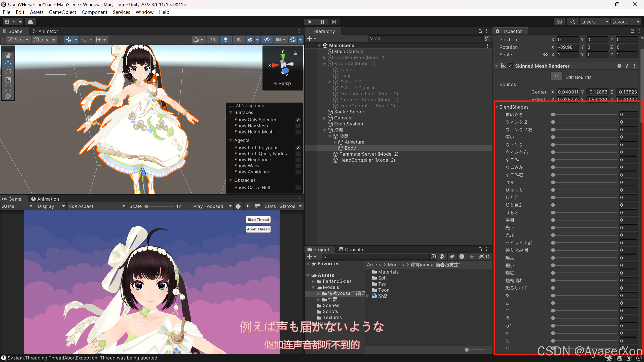This screenshot has height=362, width=644.
Task: Click Search by Label icon in Project
Action: click(x=452, y=257)
